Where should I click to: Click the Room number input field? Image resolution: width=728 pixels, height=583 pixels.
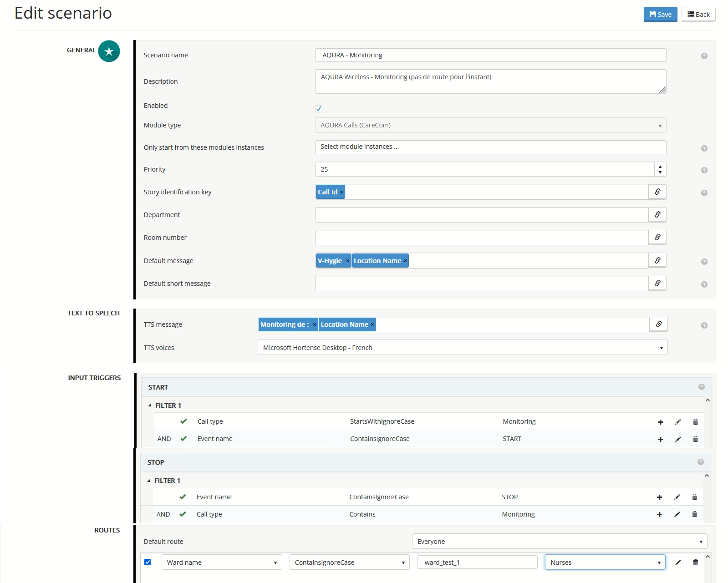pos(482,238)
